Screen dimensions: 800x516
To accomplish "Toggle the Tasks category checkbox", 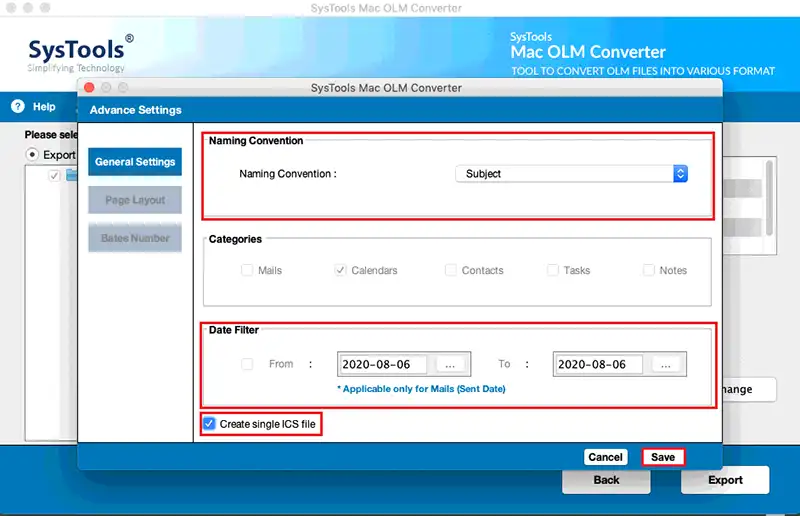I will 553,270.
